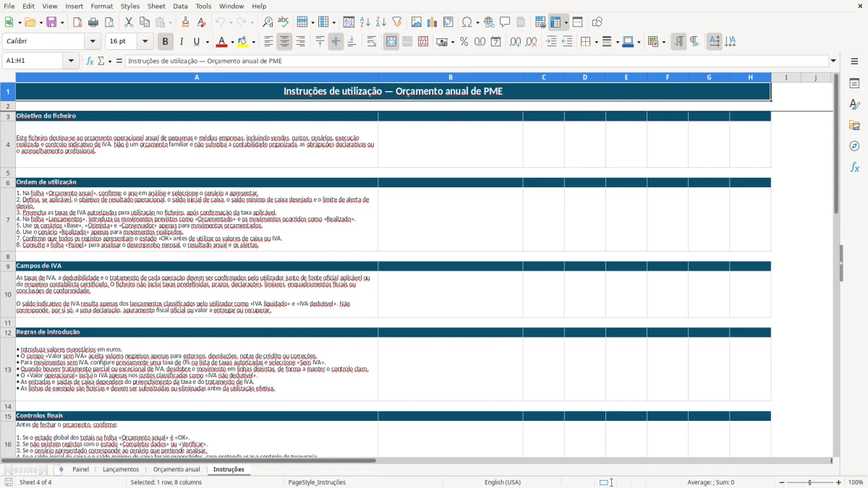Insert an image
The width and height of the screenshot is (868, 488).
coord(417,22)
